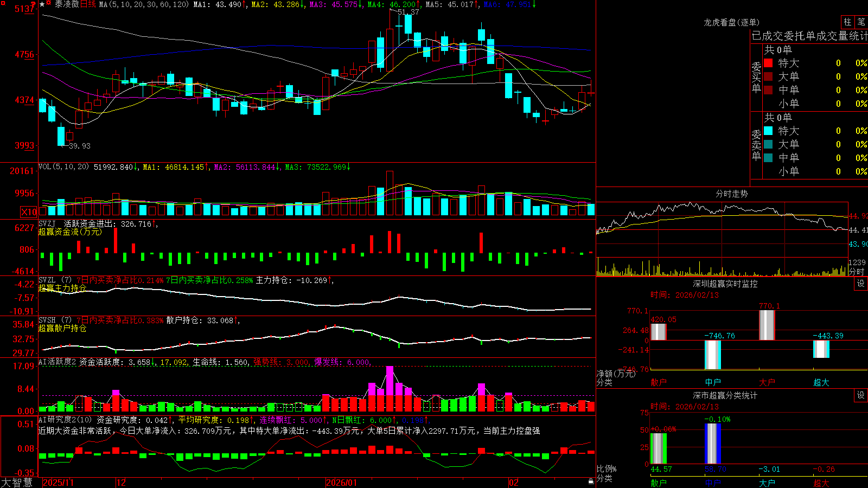Click the MA1: 43.490 value
868x488 pixels.
pos(219,4)
